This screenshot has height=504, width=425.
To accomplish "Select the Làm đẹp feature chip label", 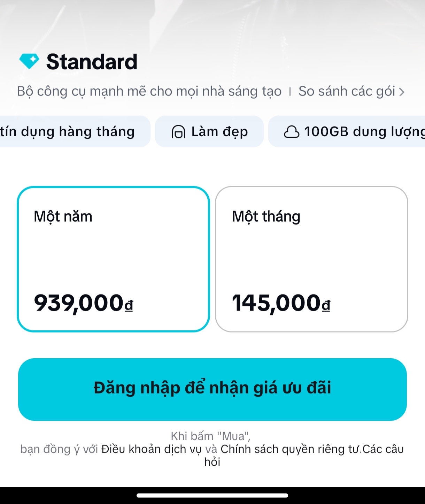I will pos(219,132).
